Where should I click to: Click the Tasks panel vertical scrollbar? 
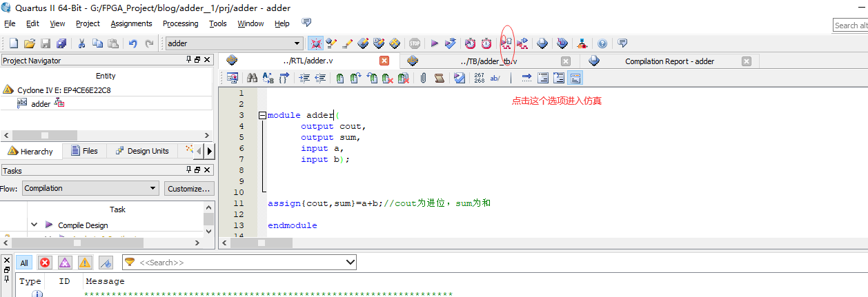coord(208,220)
